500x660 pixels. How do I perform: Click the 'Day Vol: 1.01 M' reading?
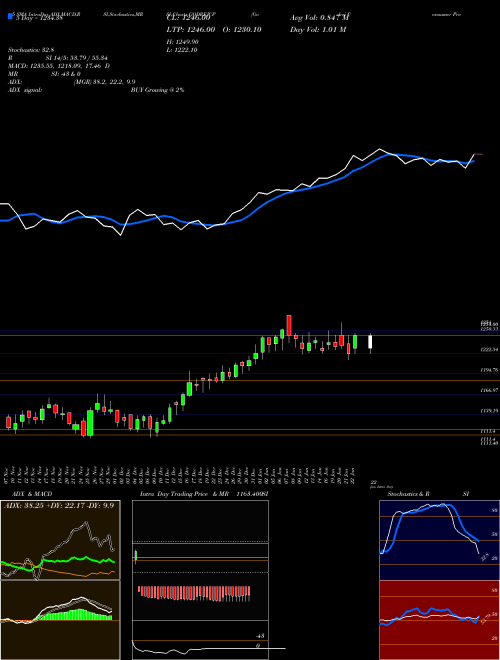tap(318, 29)
